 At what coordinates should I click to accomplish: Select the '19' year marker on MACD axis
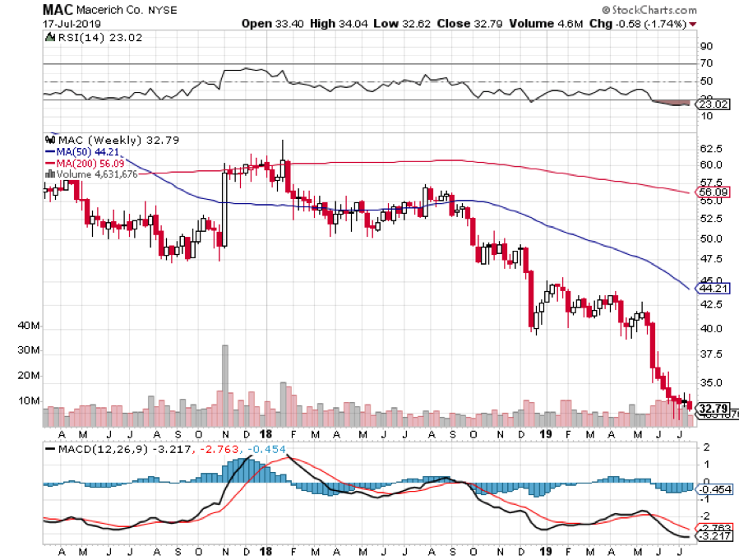[542, 549]
